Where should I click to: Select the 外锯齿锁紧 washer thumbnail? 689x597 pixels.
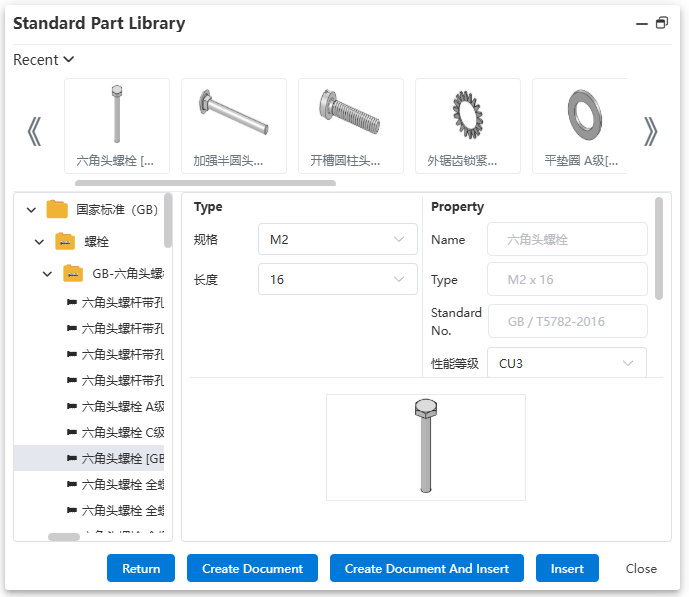[x=468, y=126]
